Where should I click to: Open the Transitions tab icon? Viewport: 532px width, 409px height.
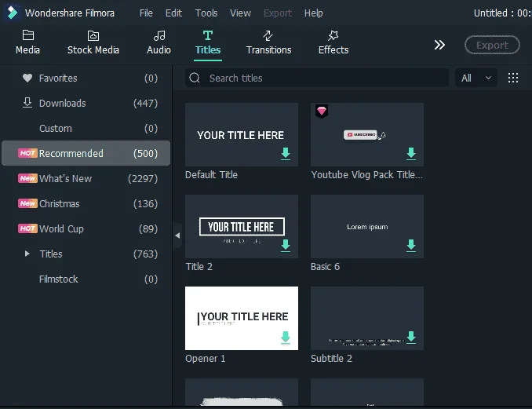point(268,35)
